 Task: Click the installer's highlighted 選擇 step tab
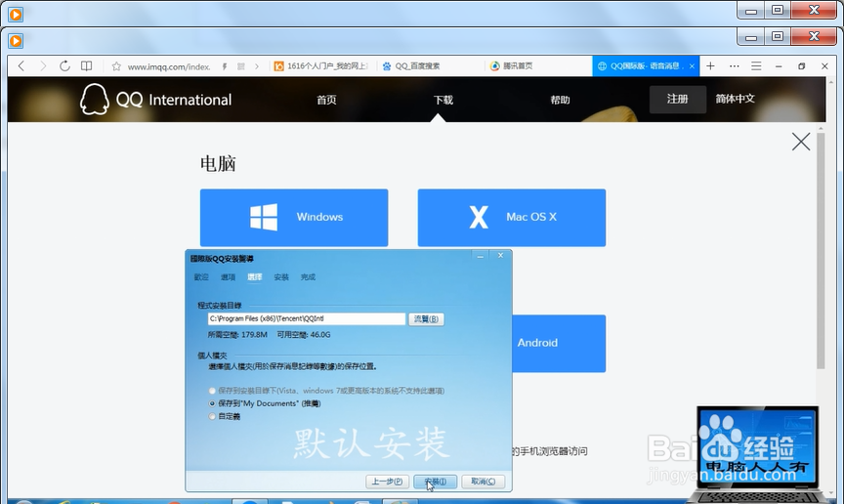tap(255, 276)
